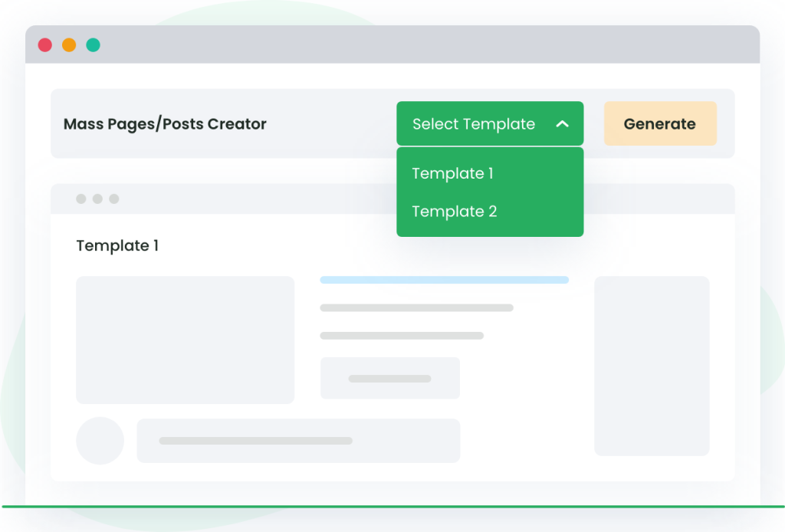Select the tall sidebar placeholder on the right

click(x=652, y=366)
